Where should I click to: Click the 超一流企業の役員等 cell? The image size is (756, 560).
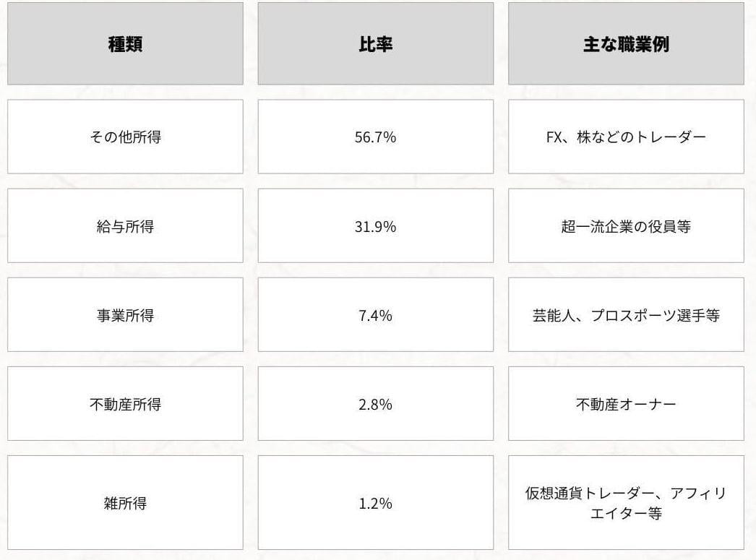(x=626, y=226)
